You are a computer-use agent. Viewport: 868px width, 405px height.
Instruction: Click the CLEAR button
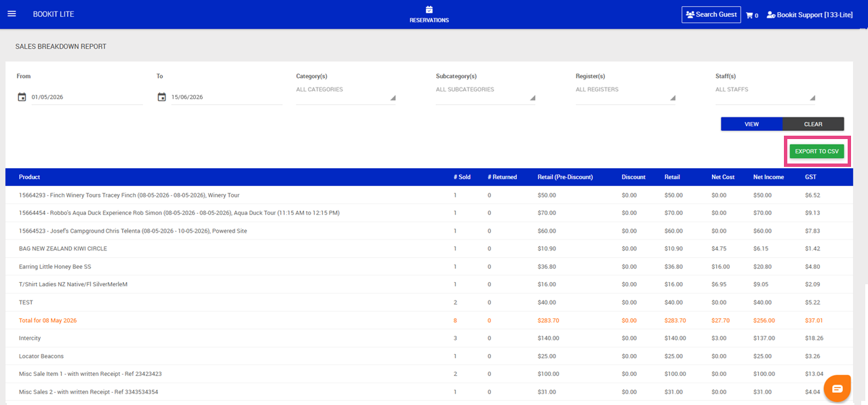point(813,124)
